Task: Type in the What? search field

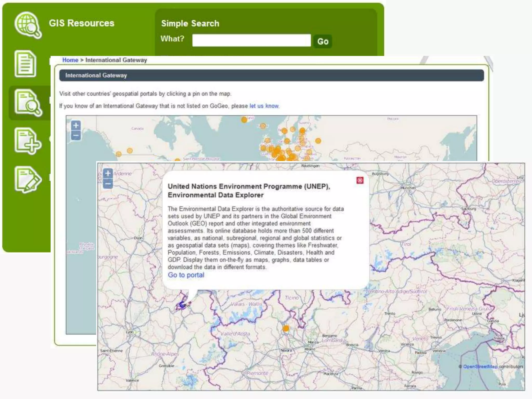Action: point(251,41)
